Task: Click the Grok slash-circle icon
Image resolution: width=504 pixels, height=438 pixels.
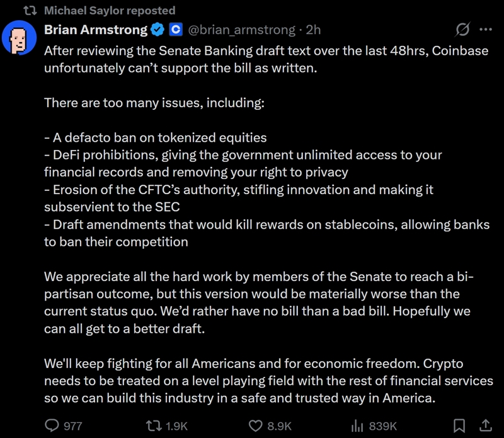Action: coord(462,30)
